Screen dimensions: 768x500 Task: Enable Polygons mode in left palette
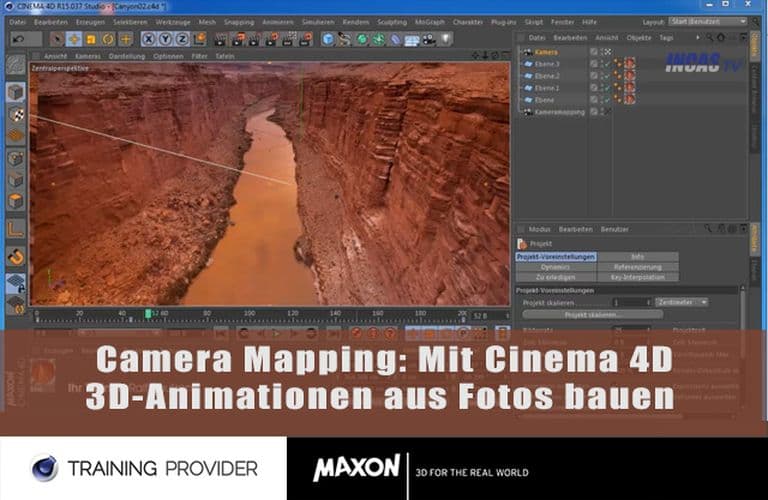(x=16, y=201)
